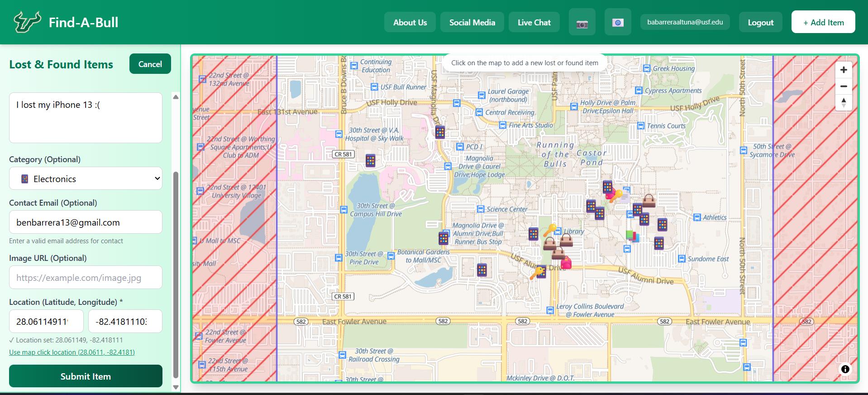Cancel adding the new item
This screenshot has height=395, width=868.
pos(150,64)
